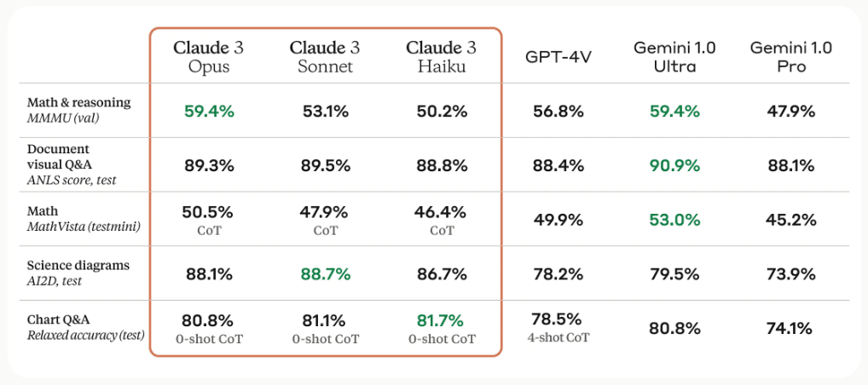Click GPT-4V's 56.8% MMMU score
This screenshot has width=868, height=385.
(558, 111)
